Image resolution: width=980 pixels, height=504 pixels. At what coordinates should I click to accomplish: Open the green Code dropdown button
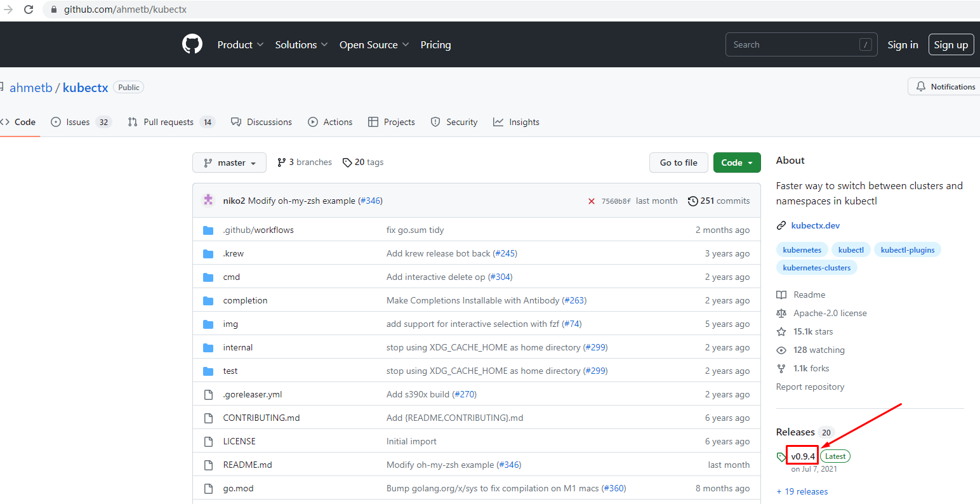pos(737,162)
